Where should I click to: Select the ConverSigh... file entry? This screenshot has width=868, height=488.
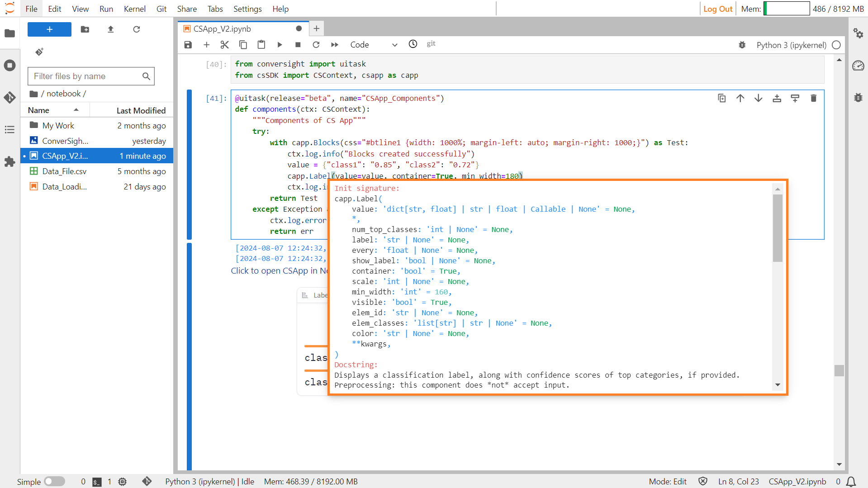(x=97, y=141)
